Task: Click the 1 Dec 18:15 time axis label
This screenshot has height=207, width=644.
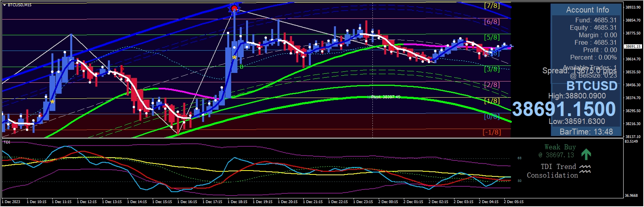Action: pyautogui.click(x=237, y=202)
